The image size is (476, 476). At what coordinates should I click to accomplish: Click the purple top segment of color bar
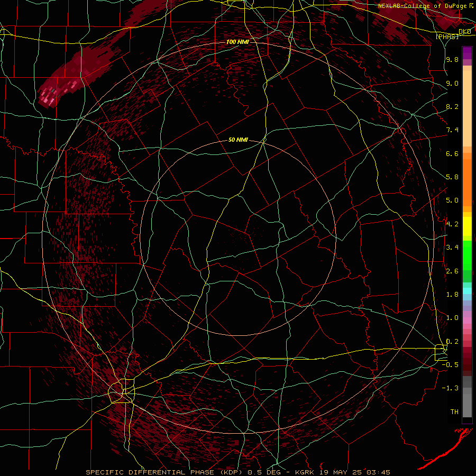[467, 53]
